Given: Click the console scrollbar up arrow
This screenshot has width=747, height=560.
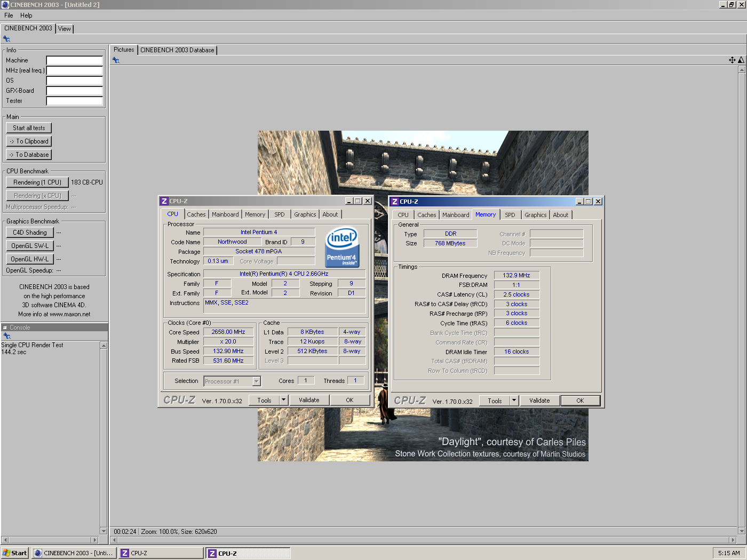Looking at the screenshot, I should click(x=104, y=346).
